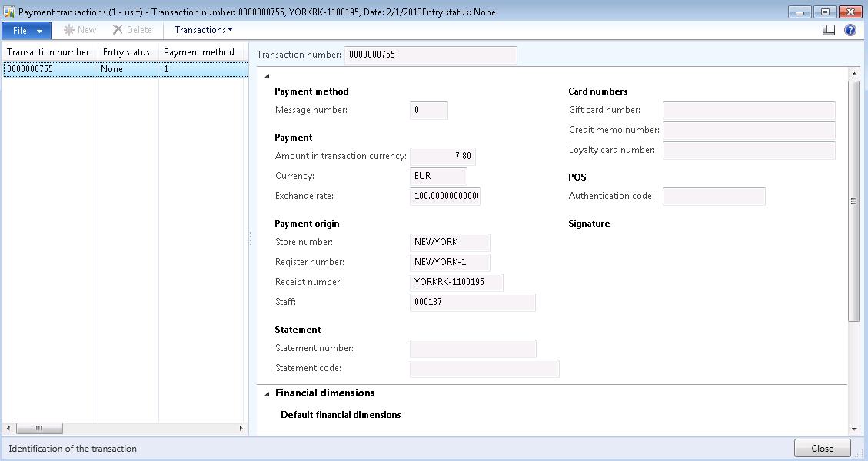Viewport: 868px width, 461px height.
Task: Close the window with the red X
Action: click(850, 12)
